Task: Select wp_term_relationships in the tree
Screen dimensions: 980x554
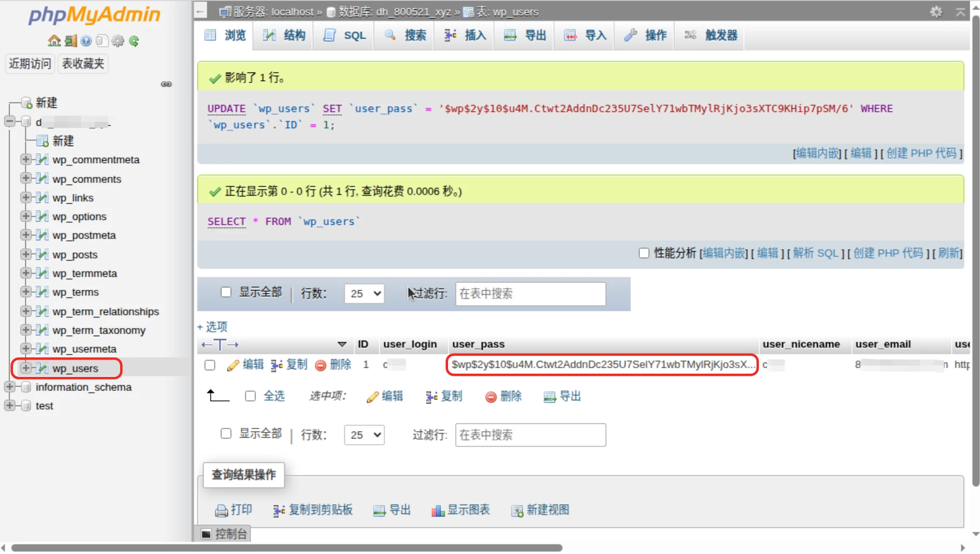Action: [106, 311]
